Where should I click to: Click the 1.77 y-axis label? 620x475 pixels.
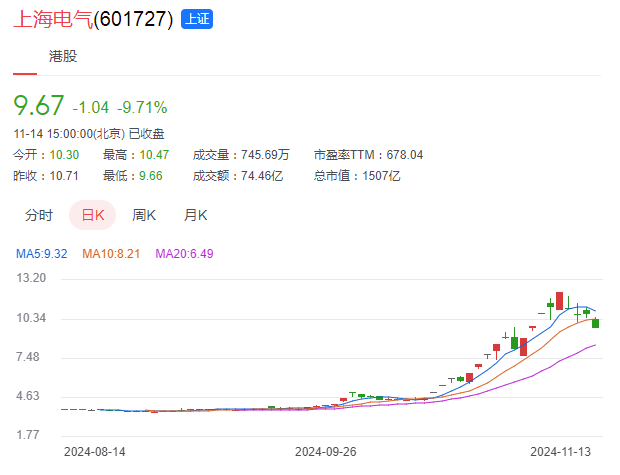coord(28,435)
